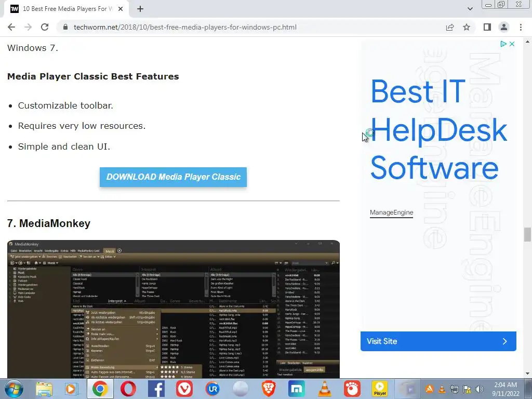532x399 pixels.
Task: Focus the address bar URL
Action: [185, 27]
